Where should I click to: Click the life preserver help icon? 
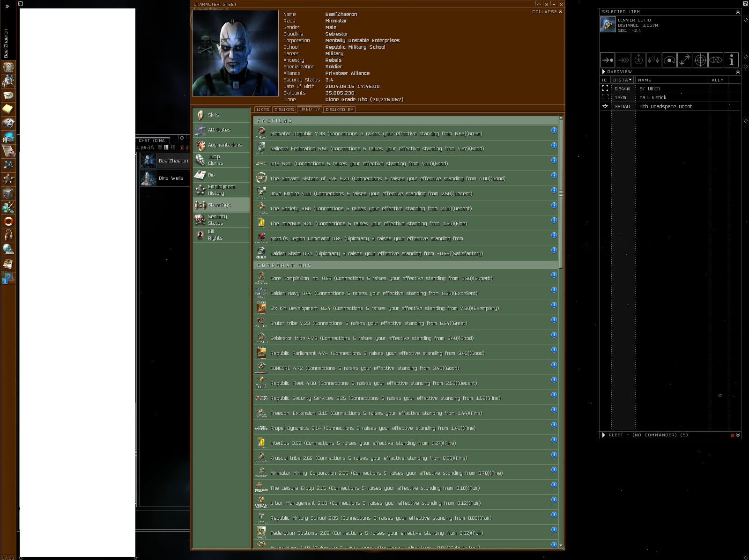8,221
